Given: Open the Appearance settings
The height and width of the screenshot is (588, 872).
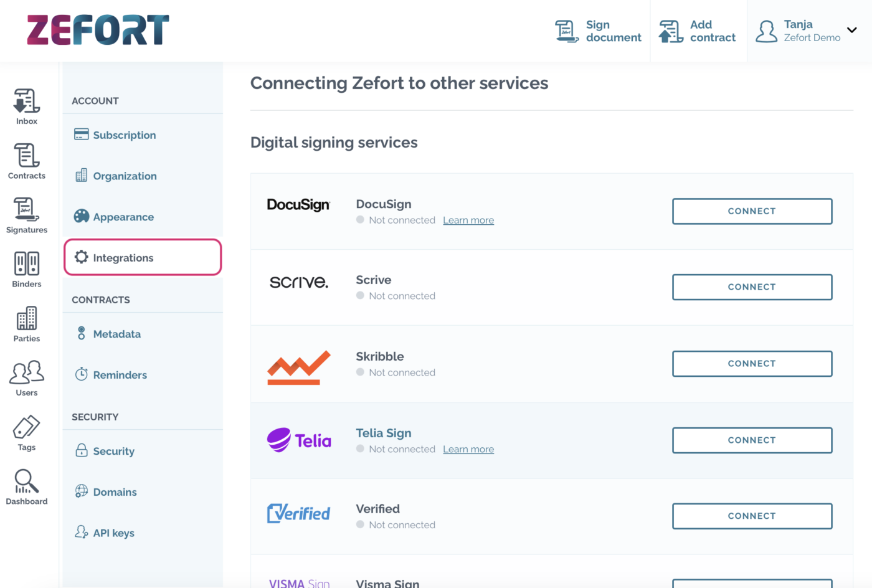Looking at the screenshot, I should (123, 217).
